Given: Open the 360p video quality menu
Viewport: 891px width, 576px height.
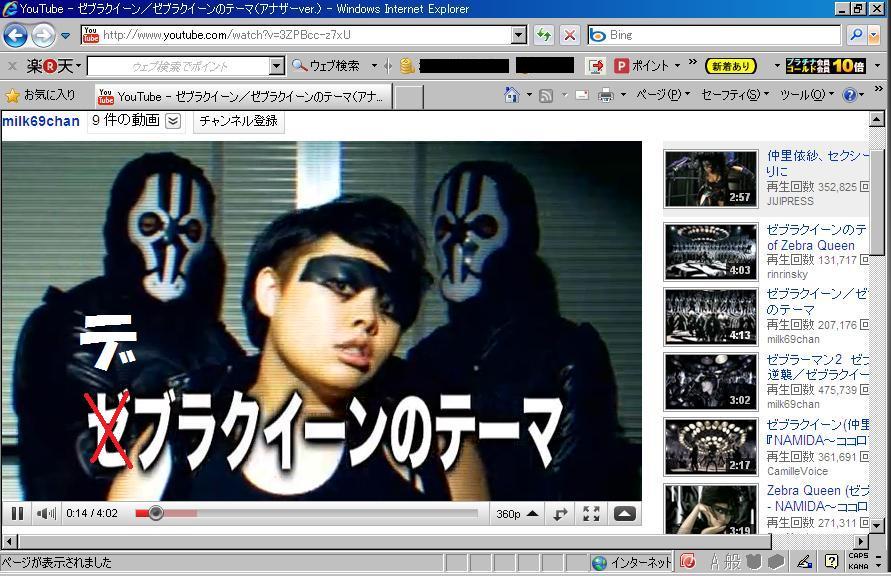Looking at the screenshot, I should tap(517, 514).
